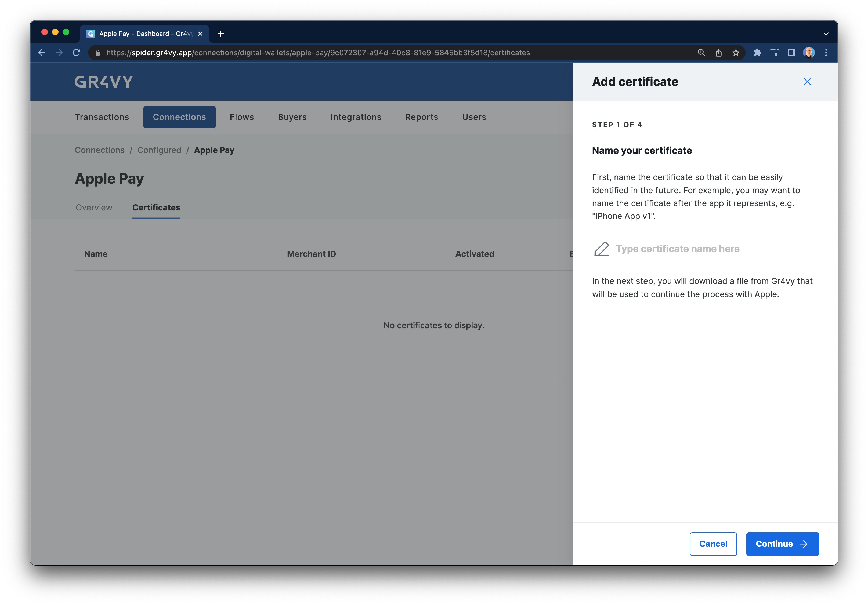868x605 pixels.
Task: Open the Transactions menu item
Action: tap(102, 117)
